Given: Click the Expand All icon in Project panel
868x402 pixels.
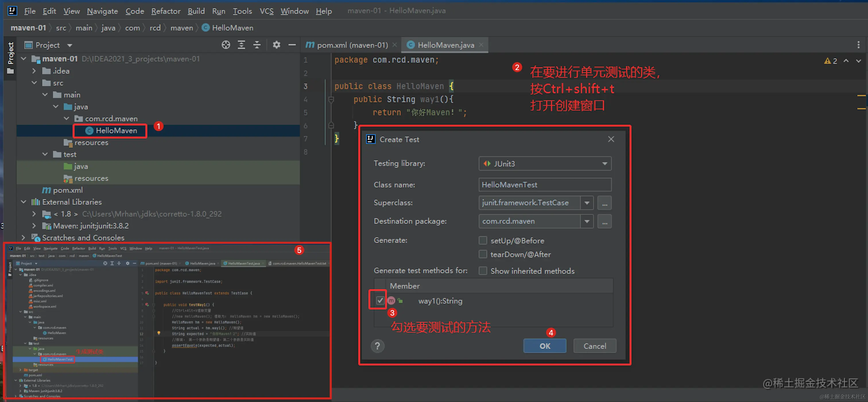Looking at the screenshot, I should pos(241,45).
